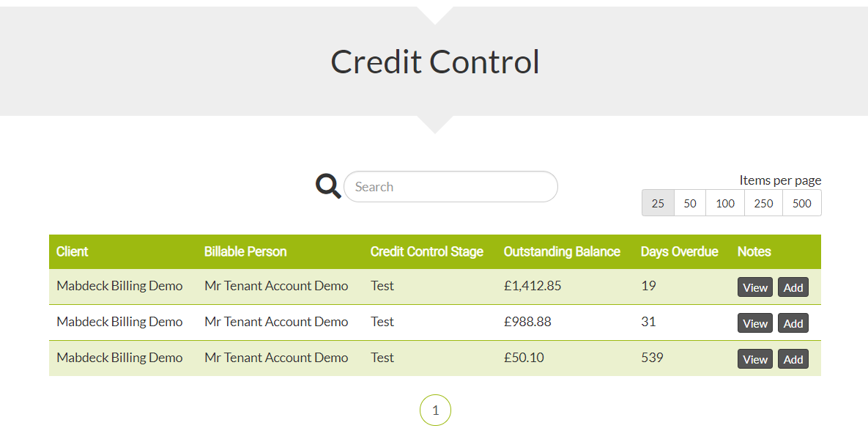The height and width of the screenshot is (431, 868).
Task: Set items per page to 25
Action: coord(658,203)
